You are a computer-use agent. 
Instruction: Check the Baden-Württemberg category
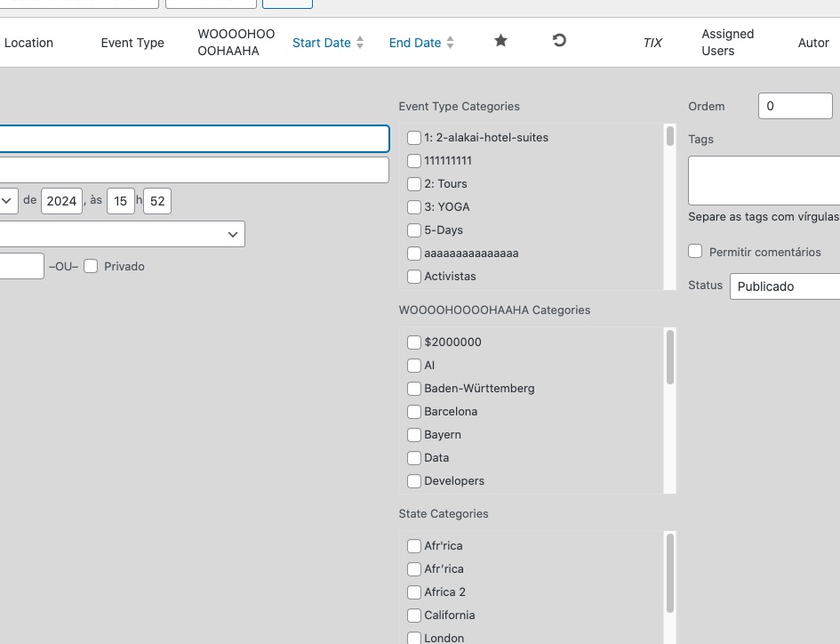414,388
